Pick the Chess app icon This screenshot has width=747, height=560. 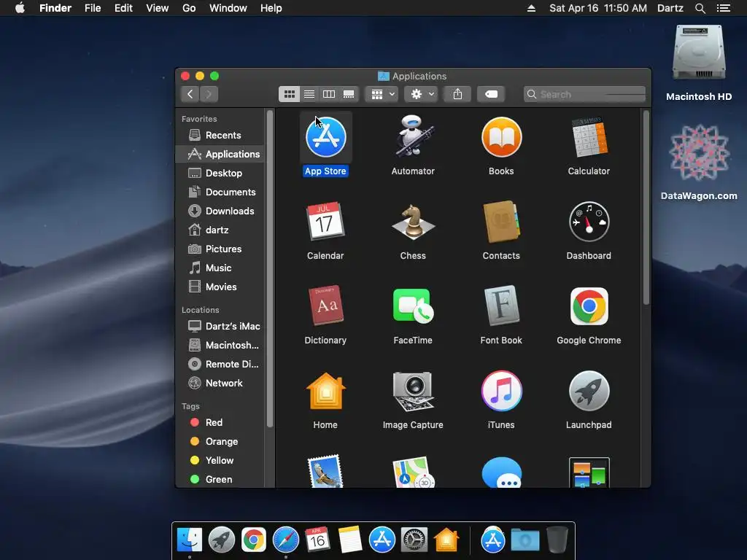click(x=413, y=222)
